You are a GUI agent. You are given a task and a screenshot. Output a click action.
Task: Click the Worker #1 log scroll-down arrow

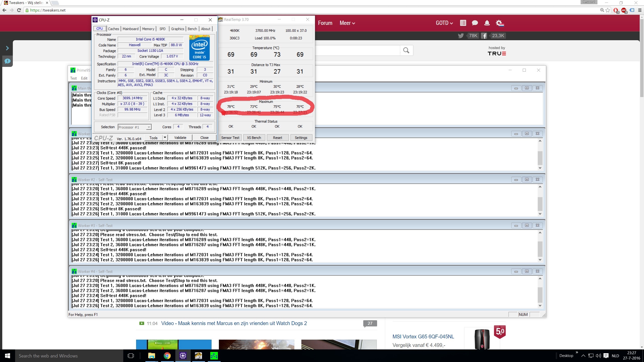click(x=540, y=168)
